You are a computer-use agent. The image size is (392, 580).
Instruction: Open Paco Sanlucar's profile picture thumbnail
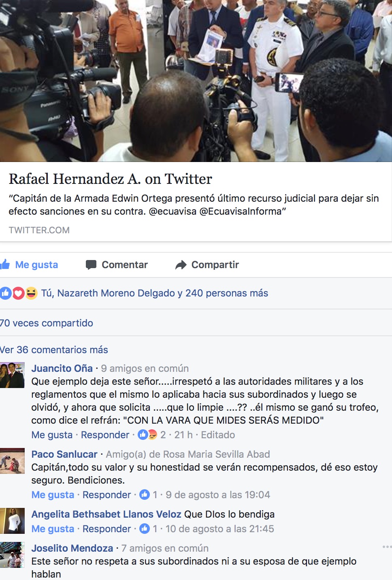pyautogui.click(x=12, y=461)
